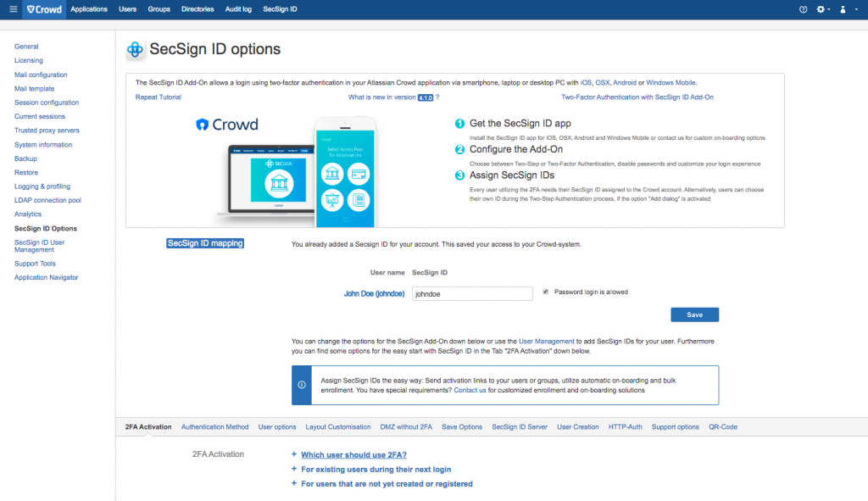Click the settings gear icon
Screen dimensions: 868x501
(x=821, y=9)
